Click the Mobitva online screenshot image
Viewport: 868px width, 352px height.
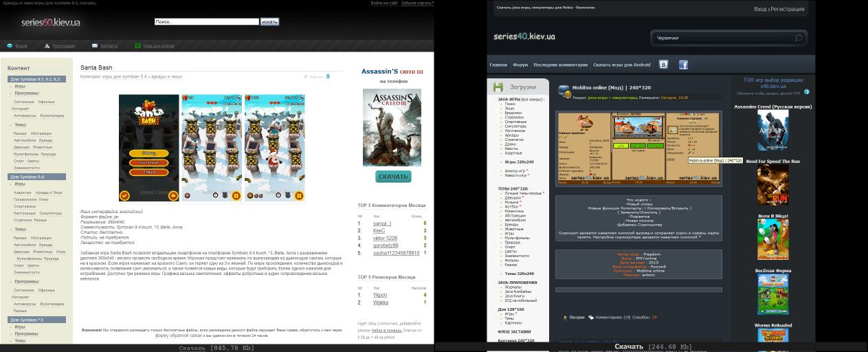pos(638,148)
